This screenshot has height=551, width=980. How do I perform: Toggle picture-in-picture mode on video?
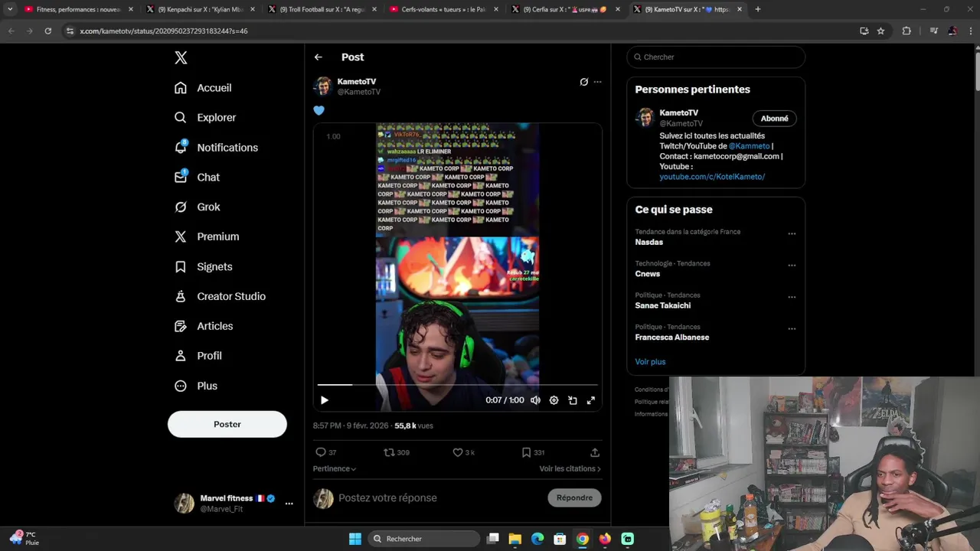(x=573, y=400)
